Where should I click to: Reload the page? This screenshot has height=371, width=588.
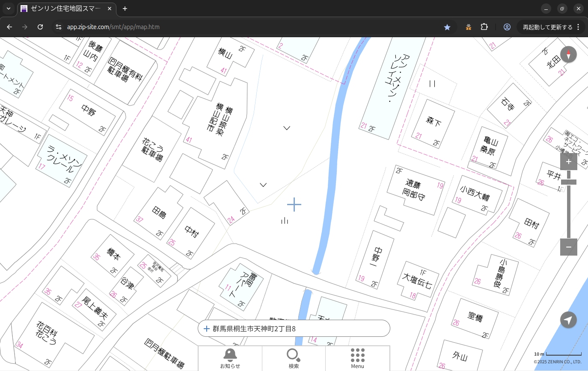40,27
